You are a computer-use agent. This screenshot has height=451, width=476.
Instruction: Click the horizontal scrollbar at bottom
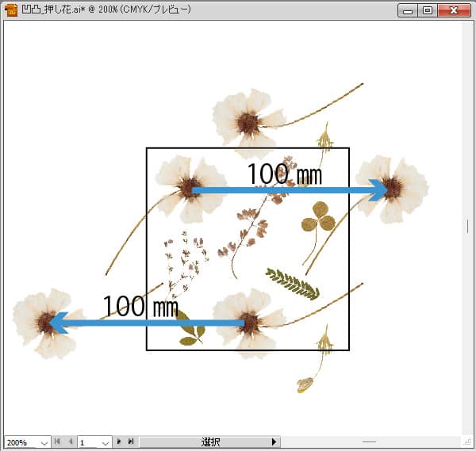click(x=369, y=441)
